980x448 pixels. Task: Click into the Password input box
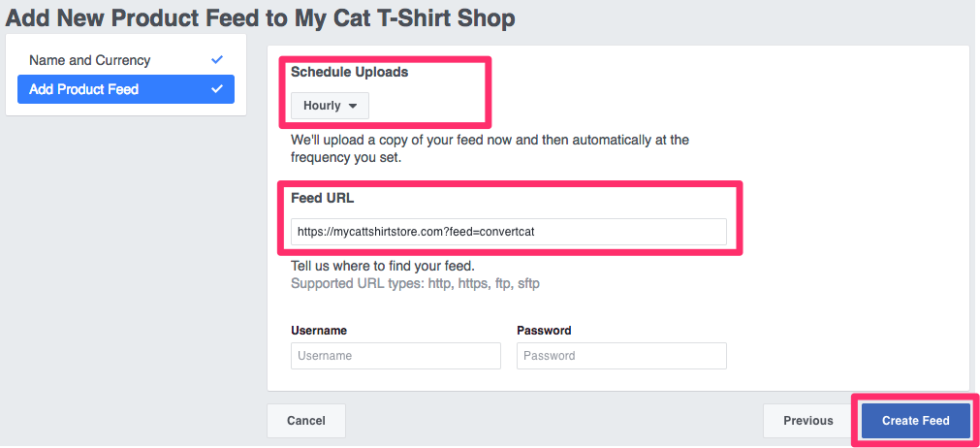click(x=621, y=356)
